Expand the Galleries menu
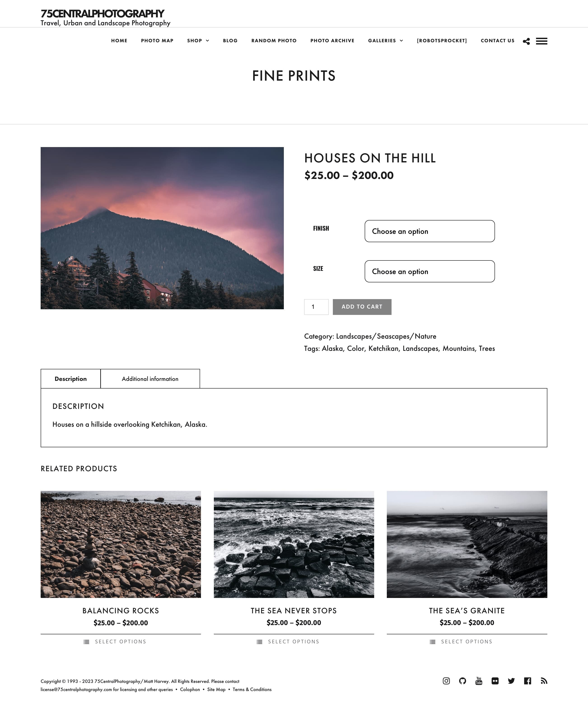Screen dimensions: 588x703 385,40
